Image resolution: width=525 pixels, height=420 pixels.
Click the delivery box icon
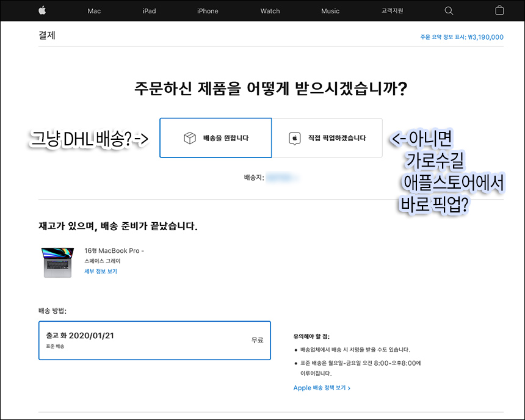[190, 138]
